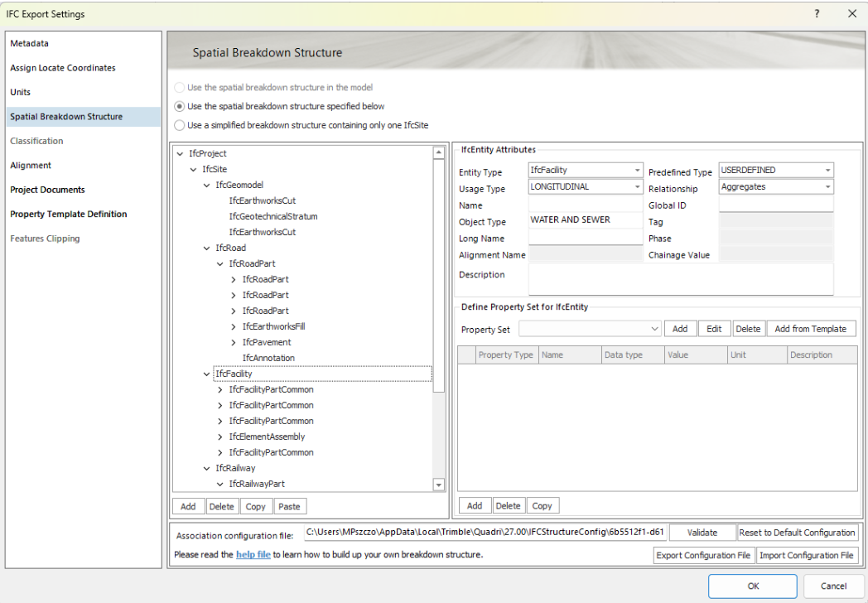Image resolution: width=868 pixels, height=603 pixels.
Task: Click the tree scrollbar up arrow
Action: [x=438, y=152]
